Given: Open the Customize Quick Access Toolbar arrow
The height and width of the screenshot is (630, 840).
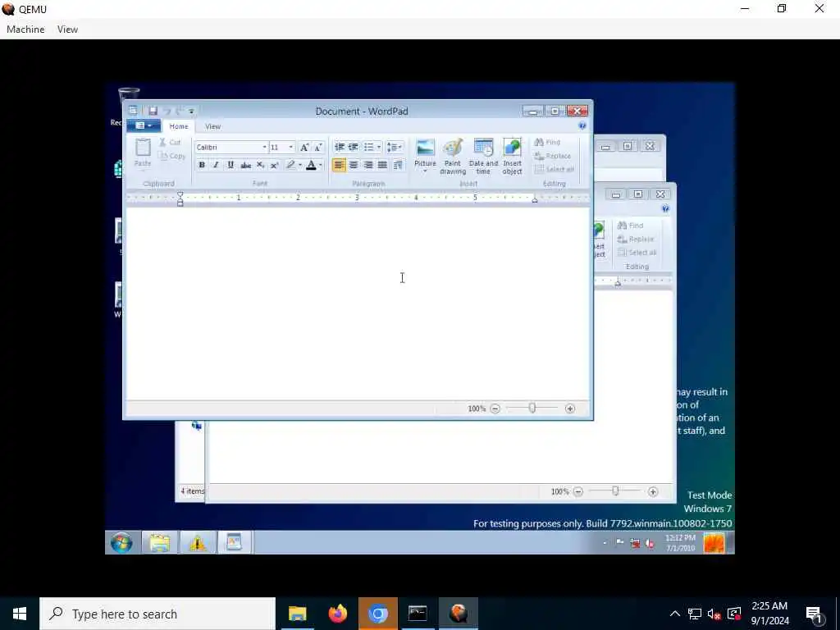Looking at the screenshot, I should (191, 112).
